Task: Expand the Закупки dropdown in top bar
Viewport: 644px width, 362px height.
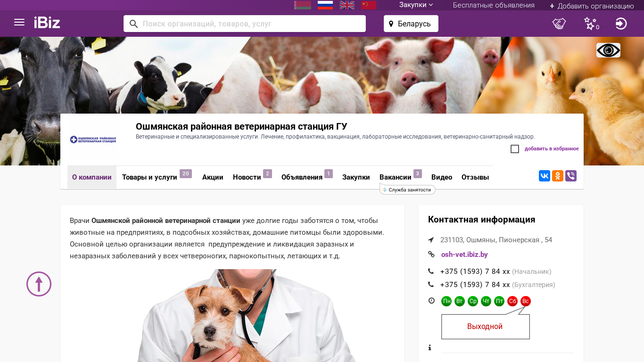Action: (x=416, y=5)
